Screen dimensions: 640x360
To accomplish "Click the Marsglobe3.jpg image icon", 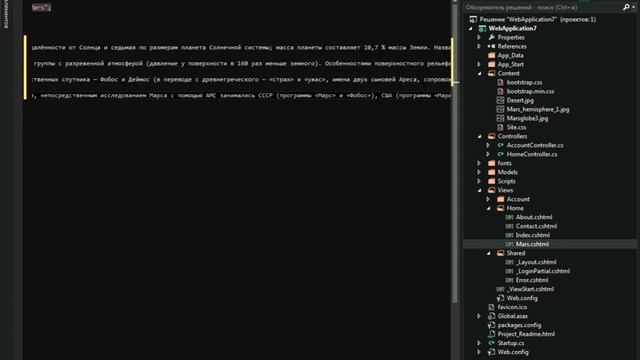I will click(x=500, y=118).
